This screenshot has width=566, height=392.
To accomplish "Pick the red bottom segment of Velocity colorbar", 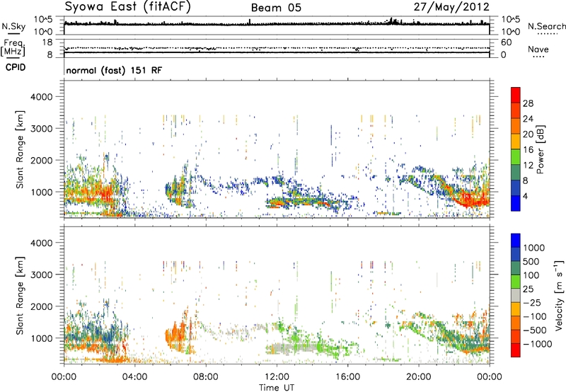I will 516,350.
